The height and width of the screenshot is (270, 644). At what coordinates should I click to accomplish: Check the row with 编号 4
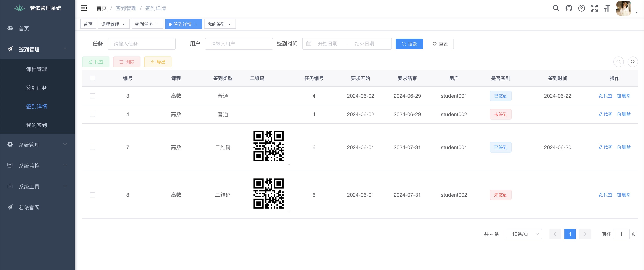92,114
